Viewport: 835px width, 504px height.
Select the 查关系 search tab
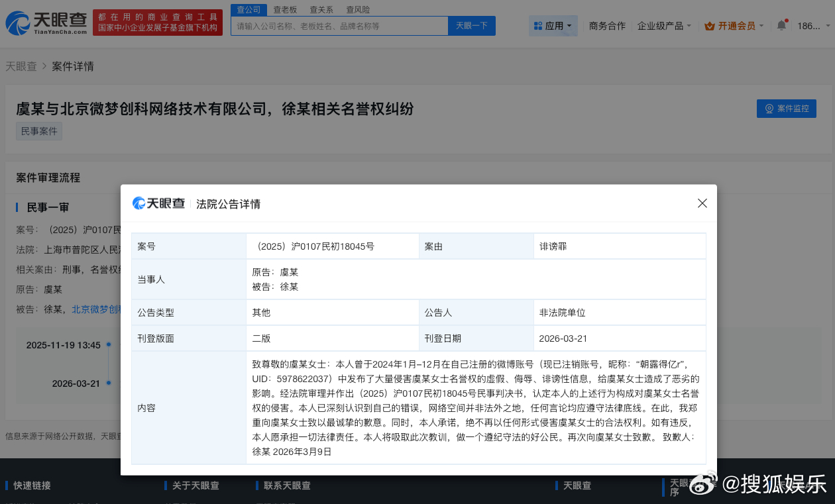pyautogui.click(x=321, y=9)
